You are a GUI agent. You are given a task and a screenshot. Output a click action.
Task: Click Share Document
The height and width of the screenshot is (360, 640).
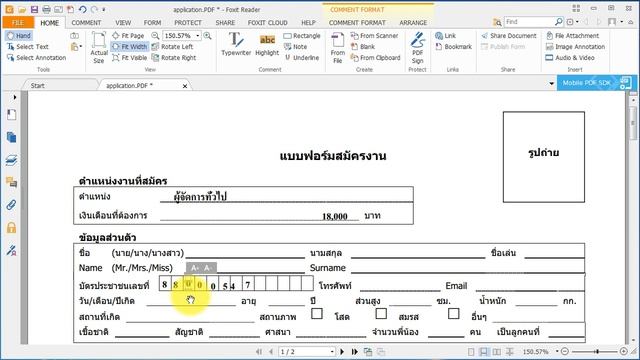coord(509,36)
